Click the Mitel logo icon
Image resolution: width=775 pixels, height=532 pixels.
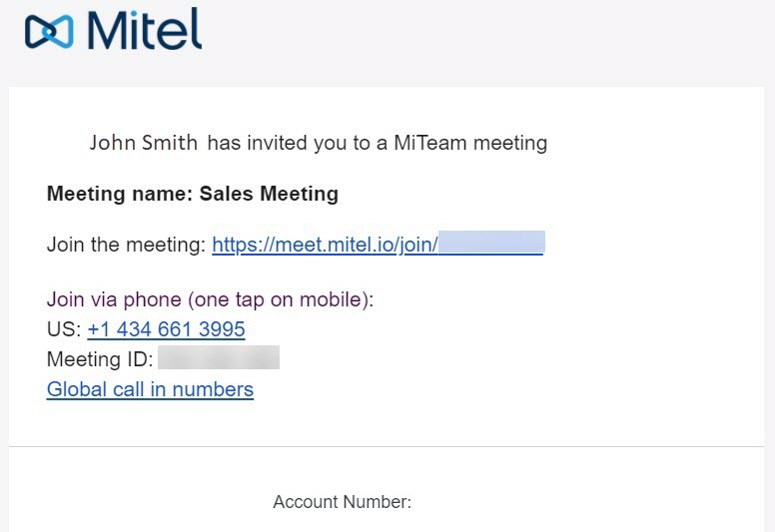[x=50, y=32]
